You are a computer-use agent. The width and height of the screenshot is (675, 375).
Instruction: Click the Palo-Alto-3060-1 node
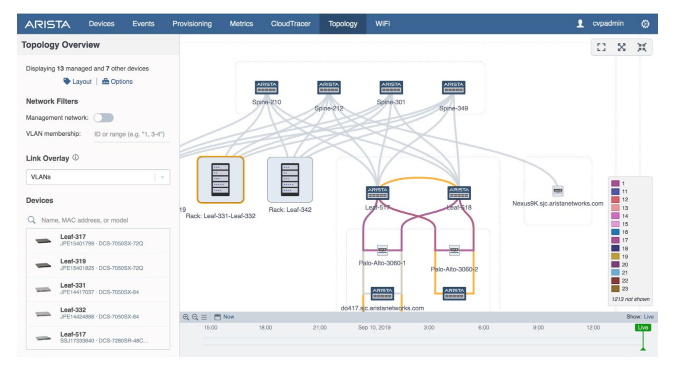pos(382,250)
